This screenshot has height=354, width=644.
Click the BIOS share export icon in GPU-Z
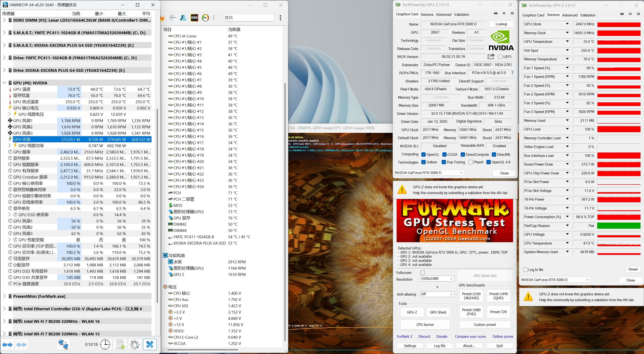491,56
